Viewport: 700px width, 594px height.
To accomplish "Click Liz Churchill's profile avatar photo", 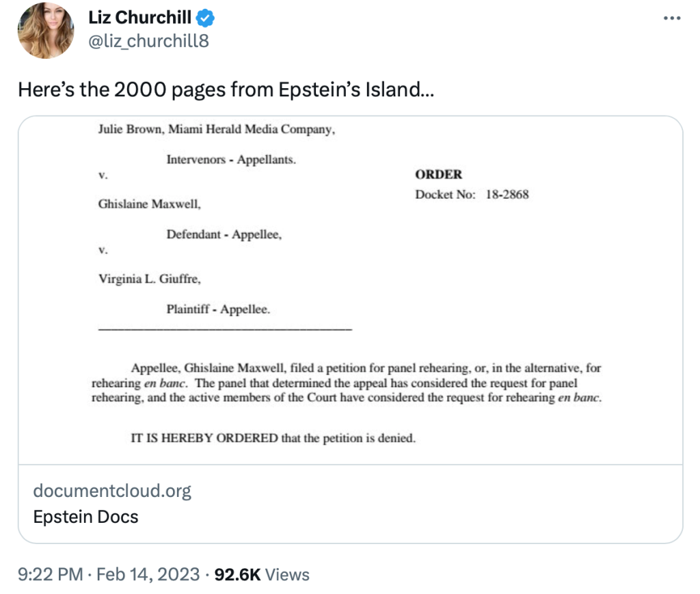I will (x=46, y=30).
